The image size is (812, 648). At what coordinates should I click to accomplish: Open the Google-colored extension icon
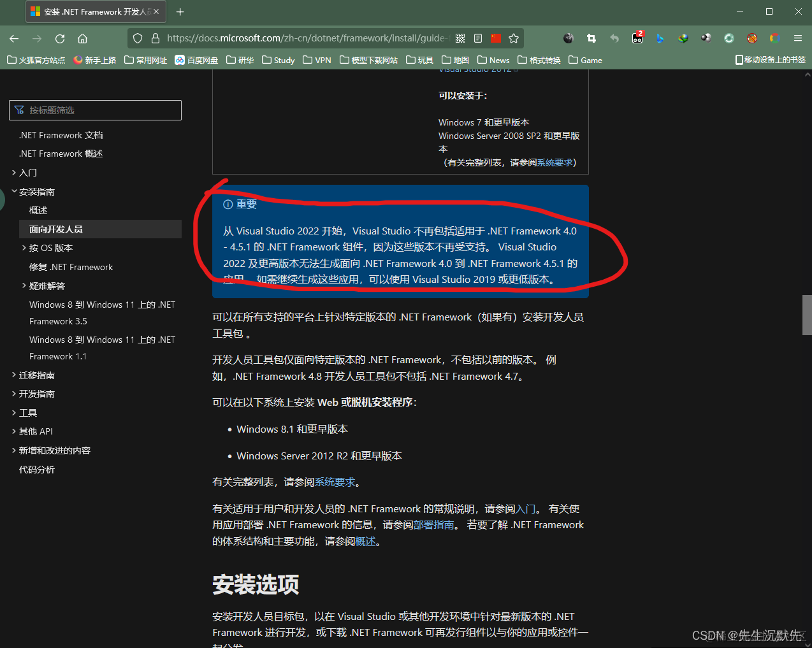coord(775,38)
